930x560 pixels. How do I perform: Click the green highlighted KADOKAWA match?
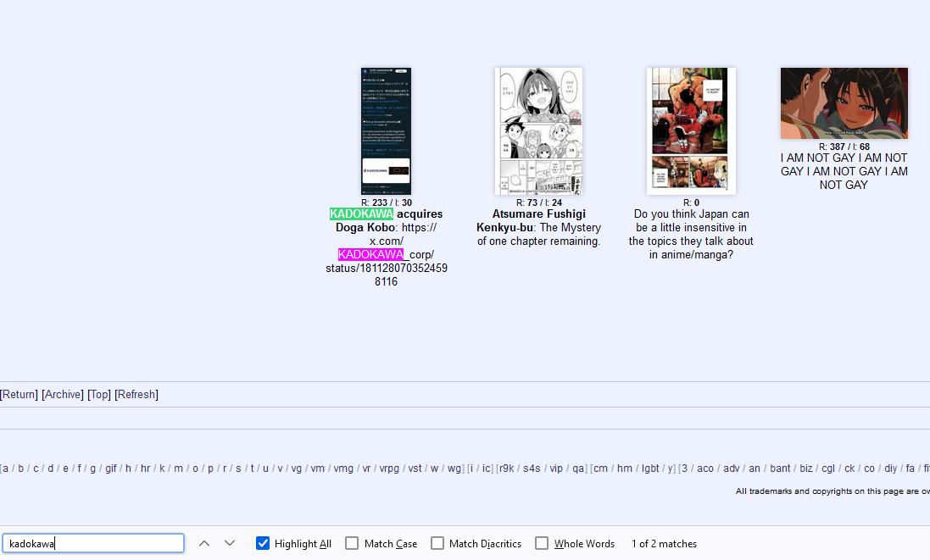click(x=361, y=214)
